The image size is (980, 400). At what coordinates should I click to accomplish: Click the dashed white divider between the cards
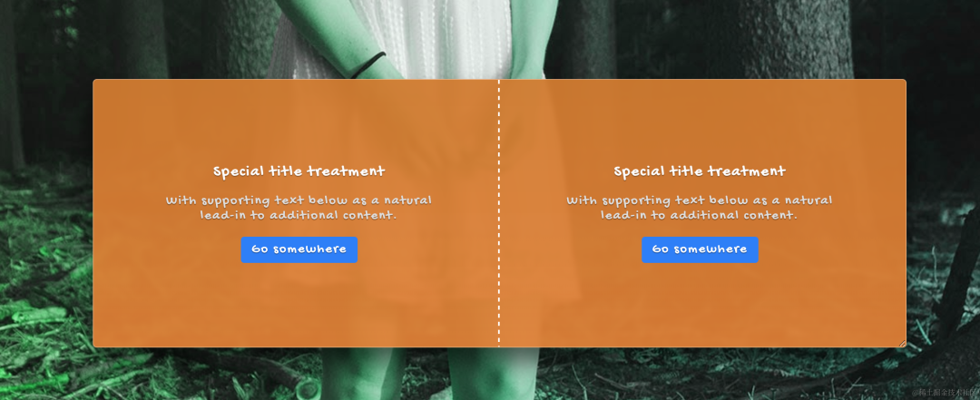point(499,212)
